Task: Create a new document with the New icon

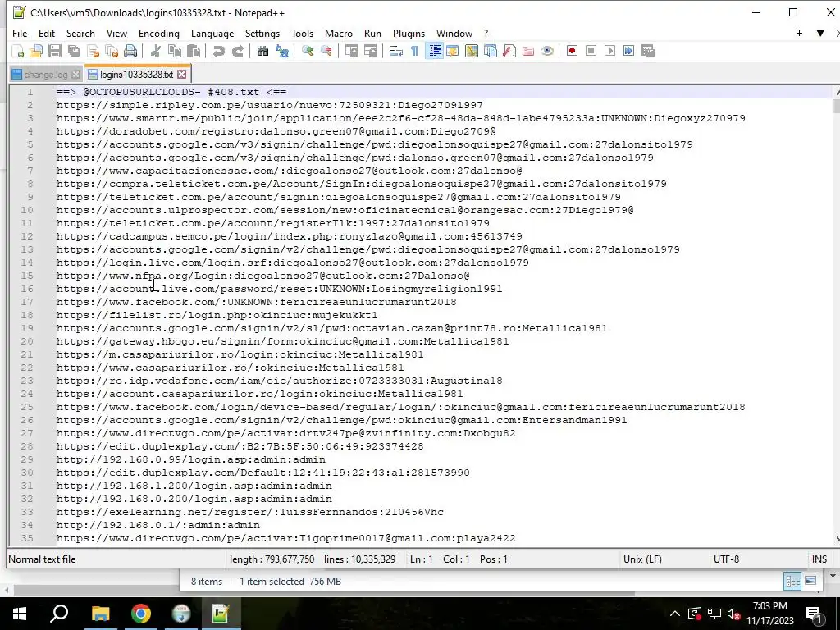Action: click(x=18, y=51)
